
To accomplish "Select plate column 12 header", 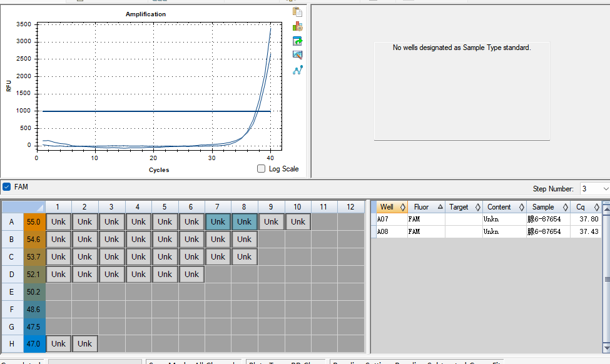I will [350, 207].
